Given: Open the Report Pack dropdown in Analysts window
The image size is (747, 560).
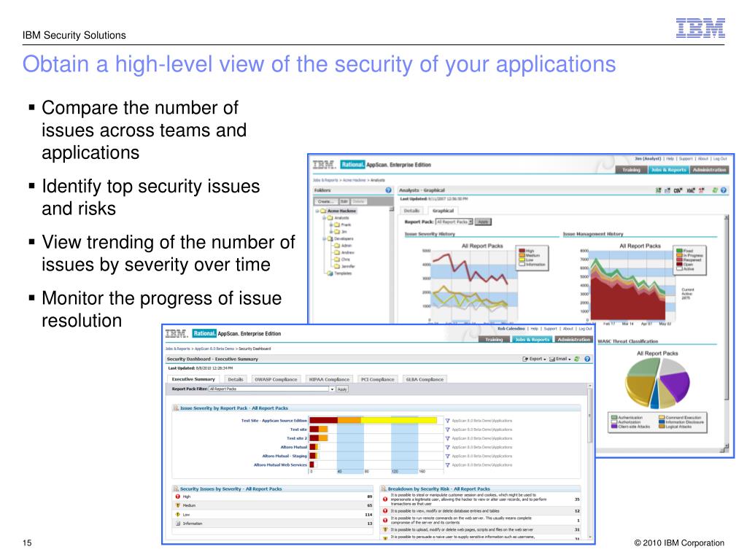Looking at the screenshot, I should click(454, 222).
